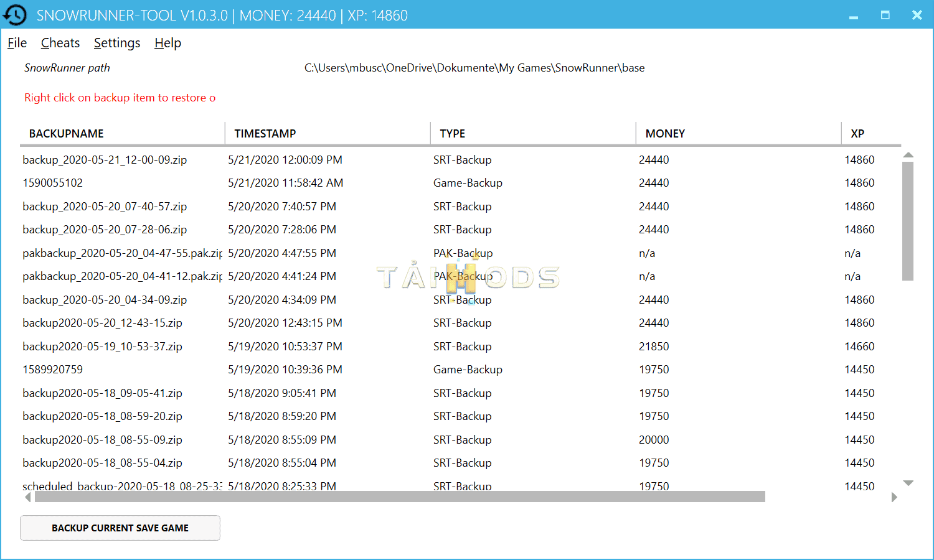Image resolution: width=934 pixels, height=560 pixels.
Task: Select backup2020-05-18_08-55-04.zip row
Action: (461, 463)
